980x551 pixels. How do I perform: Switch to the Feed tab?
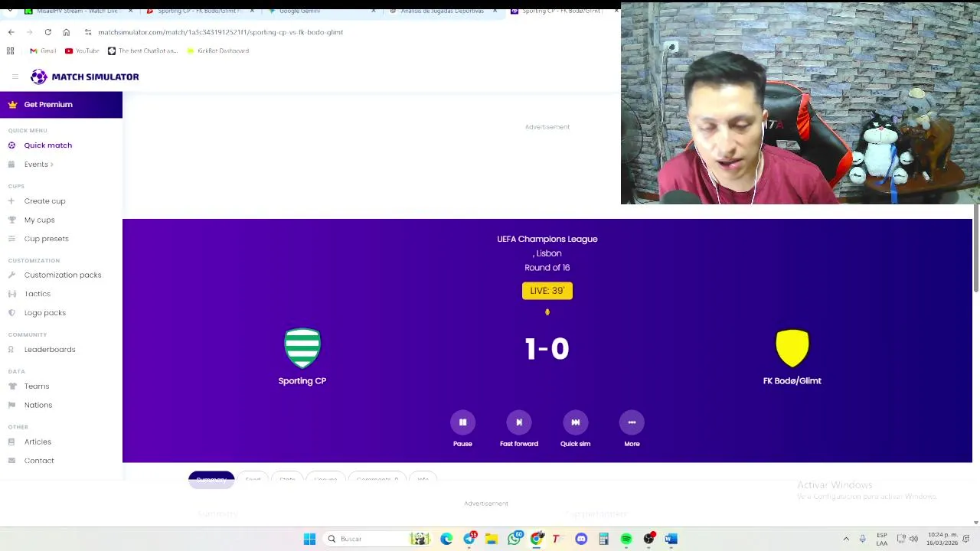(253, 479)
